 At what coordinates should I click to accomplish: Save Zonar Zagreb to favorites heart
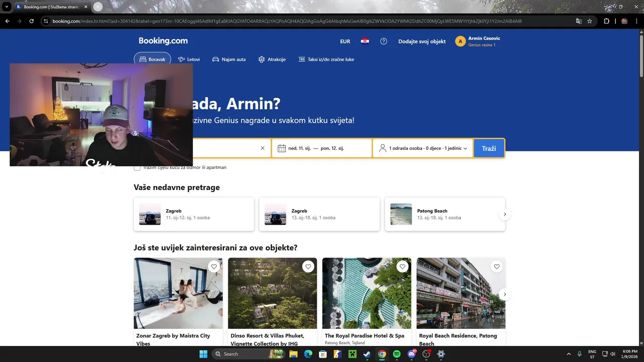click(214, 267)
